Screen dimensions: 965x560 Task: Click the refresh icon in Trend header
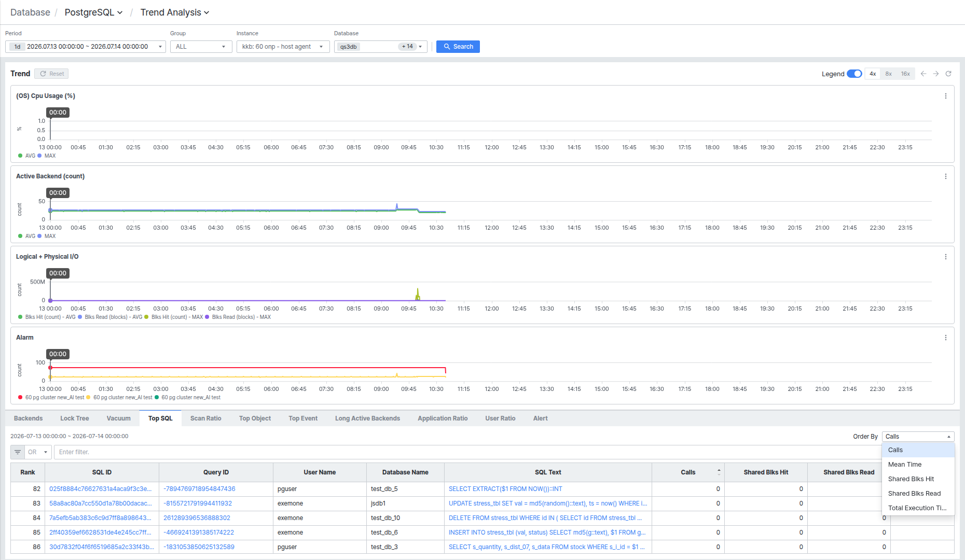click(x=948, y=74)
